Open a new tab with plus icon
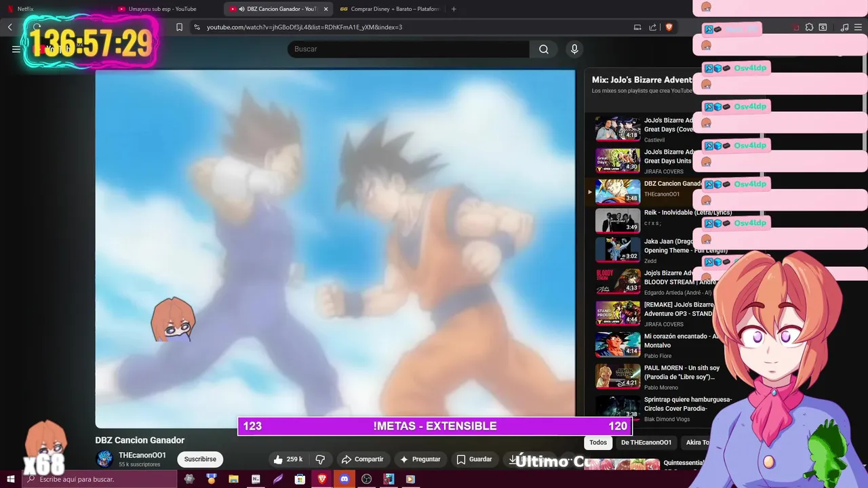 [x=454, y=9]
